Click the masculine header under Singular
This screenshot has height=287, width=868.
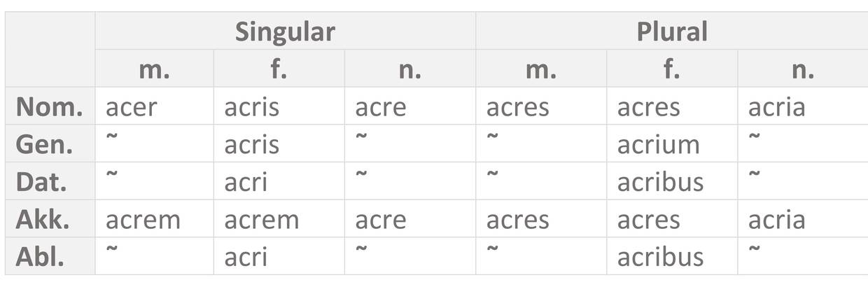[154, 69]
